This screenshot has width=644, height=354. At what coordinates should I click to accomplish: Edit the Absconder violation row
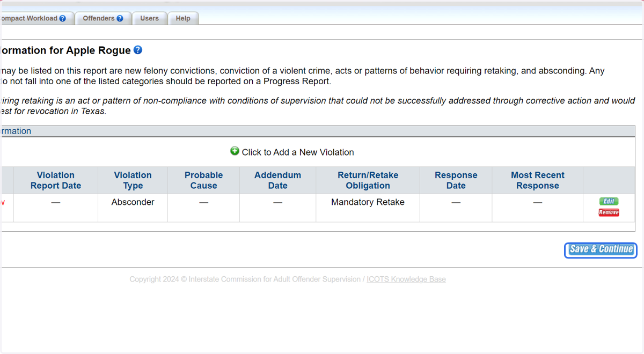click(x=609, y=201)
